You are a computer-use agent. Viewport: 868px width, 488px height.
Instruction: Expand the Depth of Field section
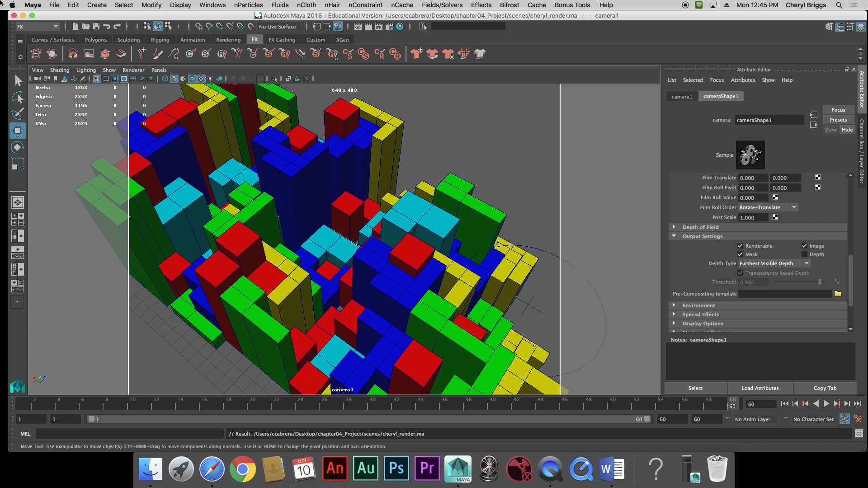(x=674, y=227)
